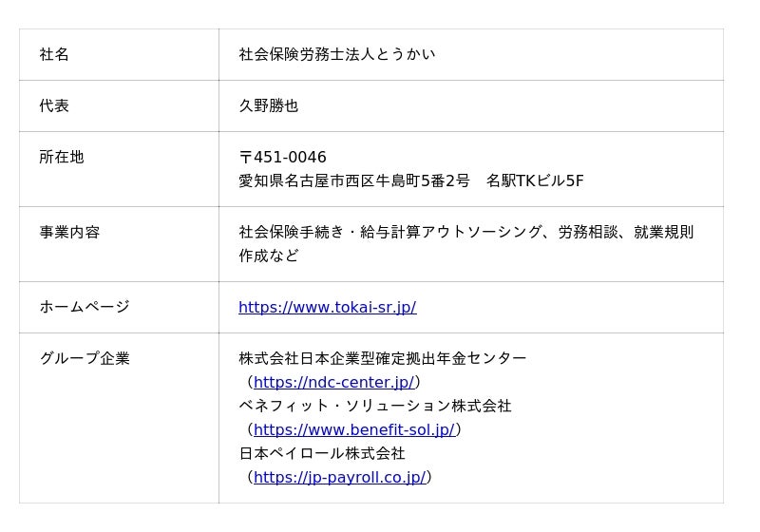Click the 株式会社日本企業型確定拠出年金センター text
The image size is (760, 532).
[x=382, y=358]
